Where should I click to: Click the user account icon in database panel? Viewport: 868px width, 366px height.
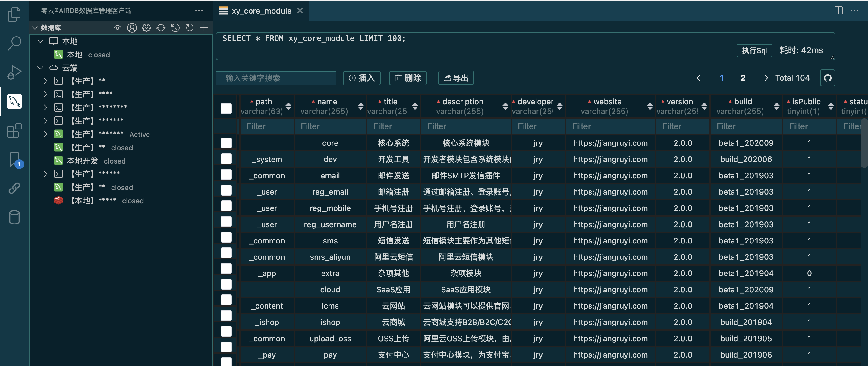pos(132,28)
